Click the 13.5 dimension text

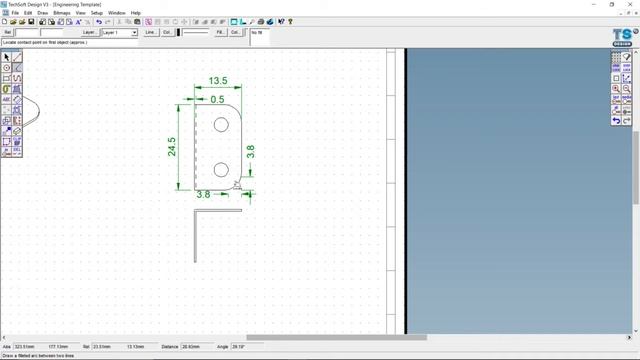pyautogui.click(x=218, y=81)
